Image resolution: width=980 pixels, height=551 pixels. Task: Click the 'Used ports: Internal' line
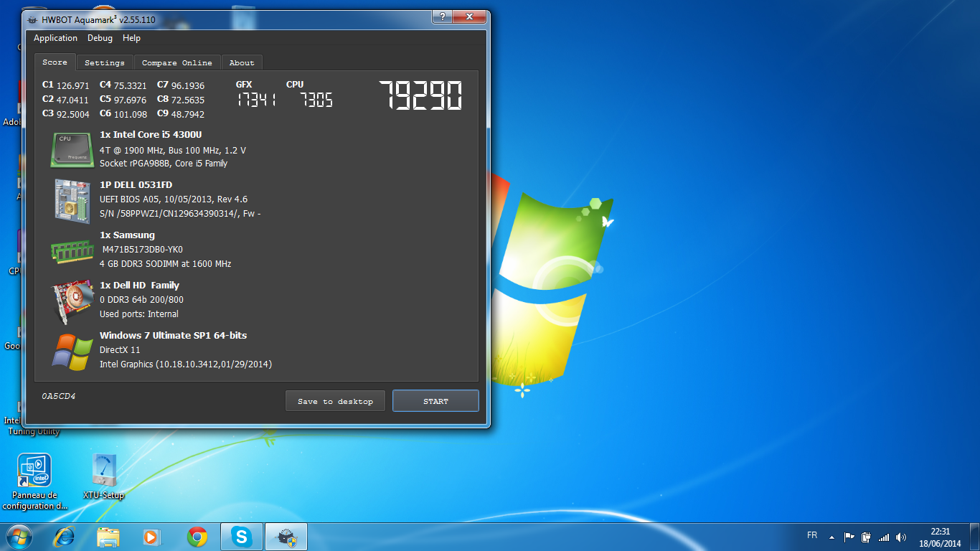tap(139, 314)
